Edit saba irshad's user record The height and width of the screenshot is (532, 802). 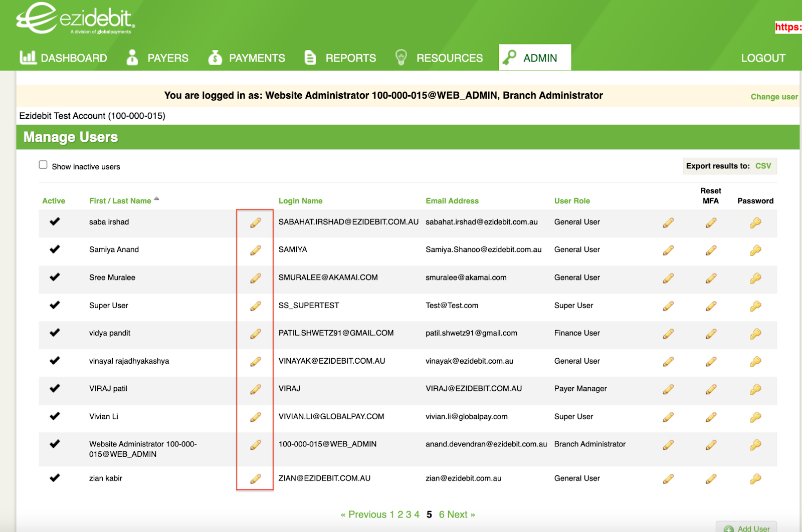[256, 223]
